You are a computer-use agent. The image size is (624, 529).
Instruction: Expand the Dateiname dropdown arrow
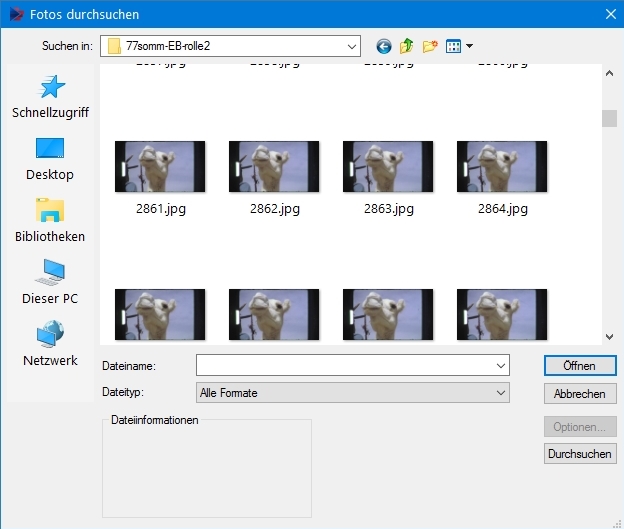501,365
